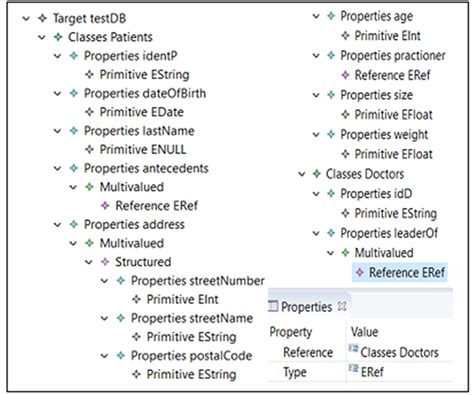
Task: Click the diamond icon beside Target testDB
Action: pos(42,18)
